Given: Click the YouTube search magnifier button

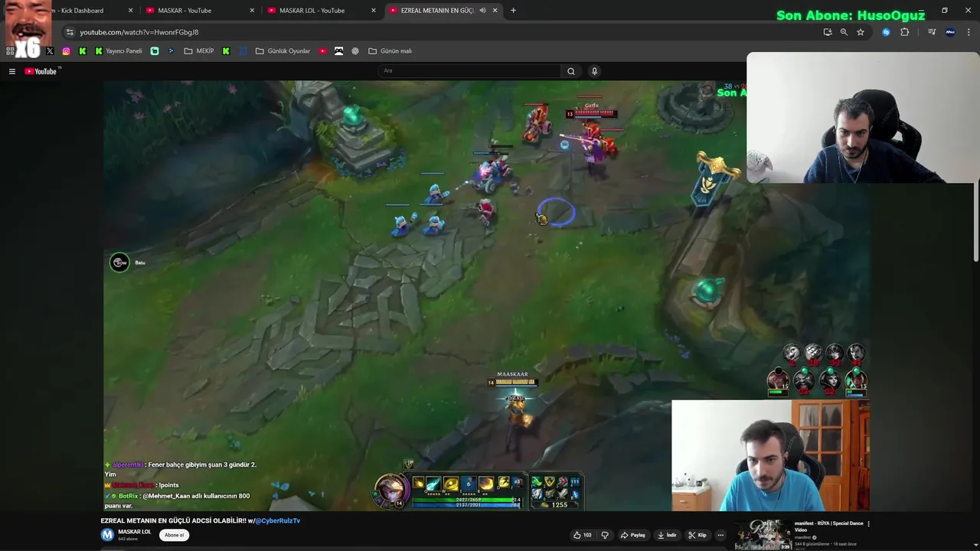Looking at the screenshot, I should [x=570, y=71].
